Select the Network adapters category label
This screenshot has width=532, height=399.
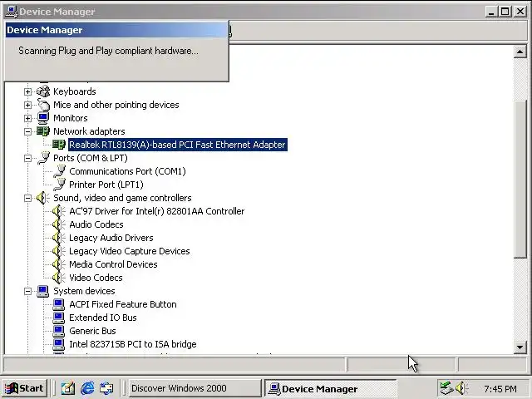point(89,131)
